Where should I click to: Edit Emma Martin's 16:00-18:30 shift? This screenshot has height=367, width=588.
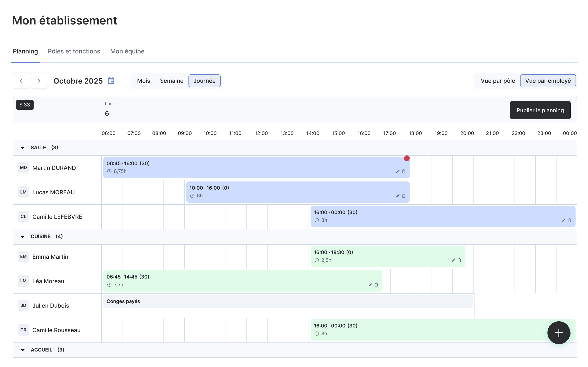(453, 260)
